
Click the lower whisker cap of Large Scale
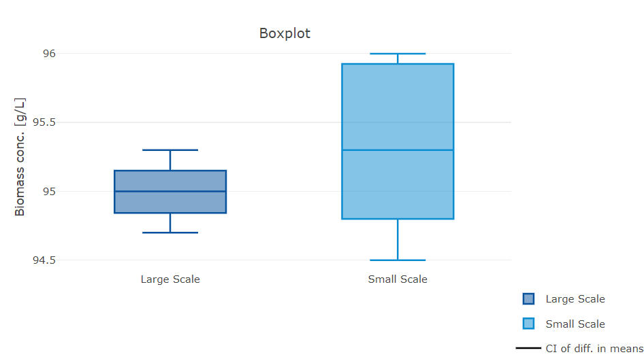tap(170, 233)
